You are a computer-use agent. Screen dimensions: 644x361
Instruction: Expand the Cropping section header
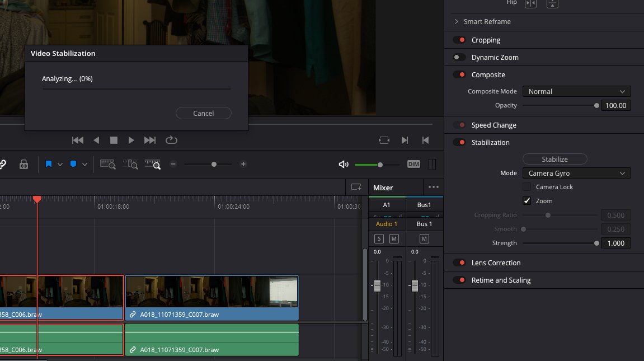(x=486, y=40)
